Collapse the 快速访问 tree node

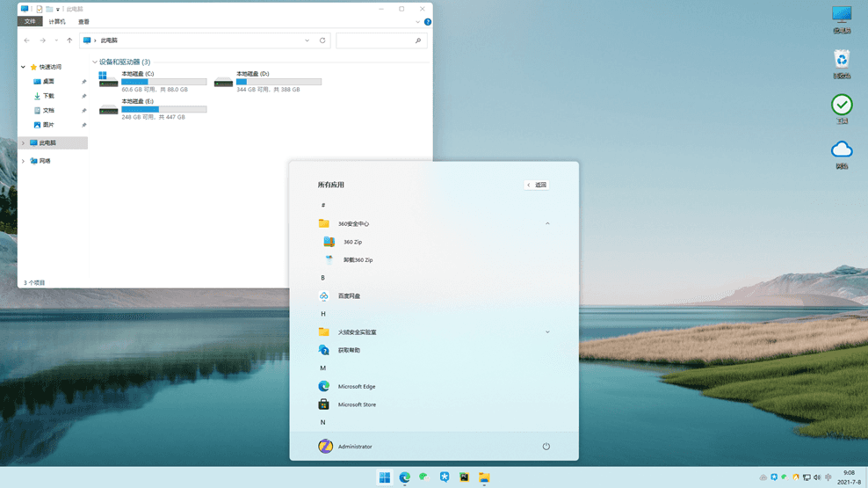(23, 67)
